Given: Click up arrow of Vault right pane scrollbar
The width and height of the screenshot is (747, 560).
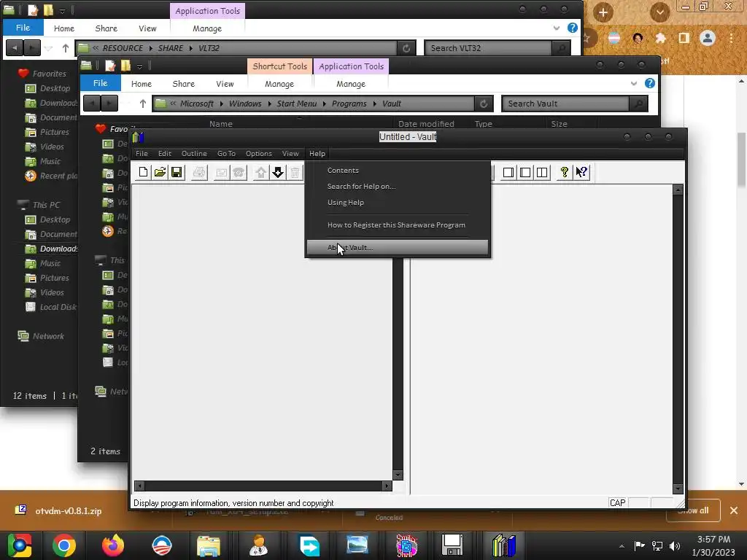Looking at the screenshot, I should coord(678,190).
